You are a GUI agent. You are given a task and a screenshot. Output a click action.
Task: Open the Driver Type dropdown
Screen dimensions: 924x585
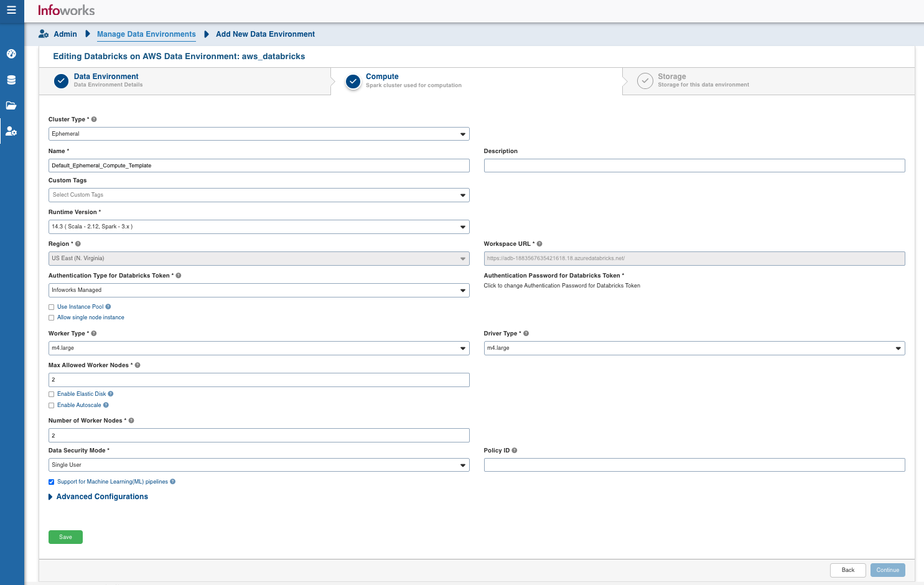coord(694,348)
